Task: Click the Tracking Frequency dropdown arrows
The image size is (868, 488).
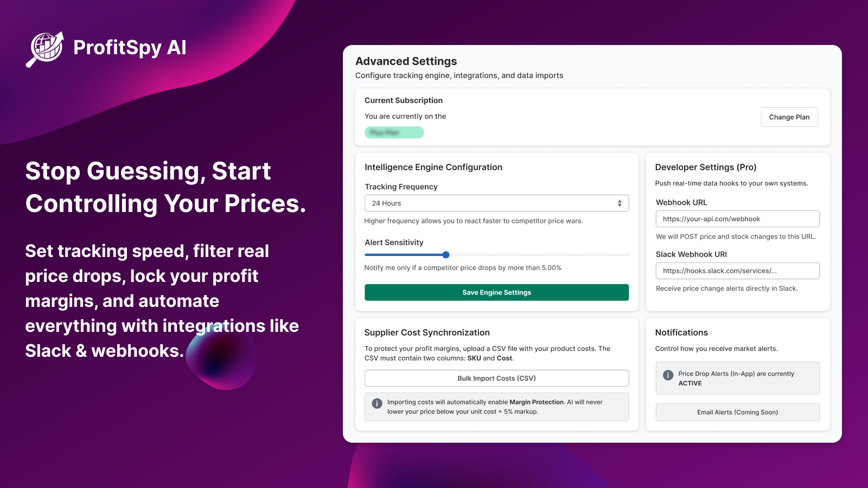Action: click(620, 203)
